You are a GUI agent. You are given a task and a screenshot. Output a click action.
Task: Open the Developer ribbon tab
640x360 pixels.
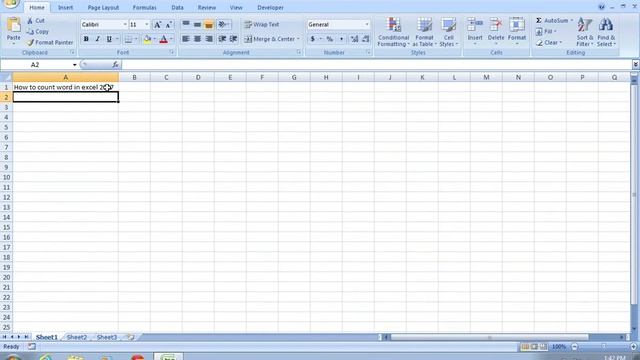coord(270,7)
